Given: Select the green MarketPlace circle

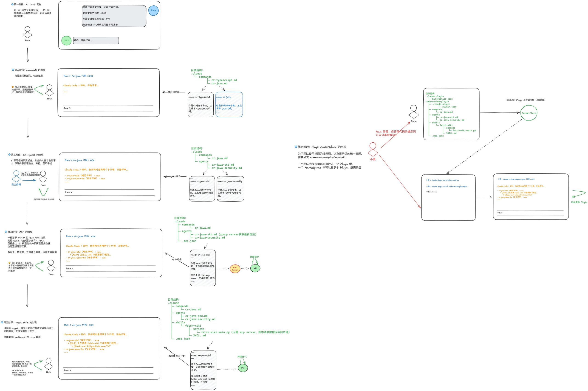Looking at the screenshot, I should tap(529, 113).
